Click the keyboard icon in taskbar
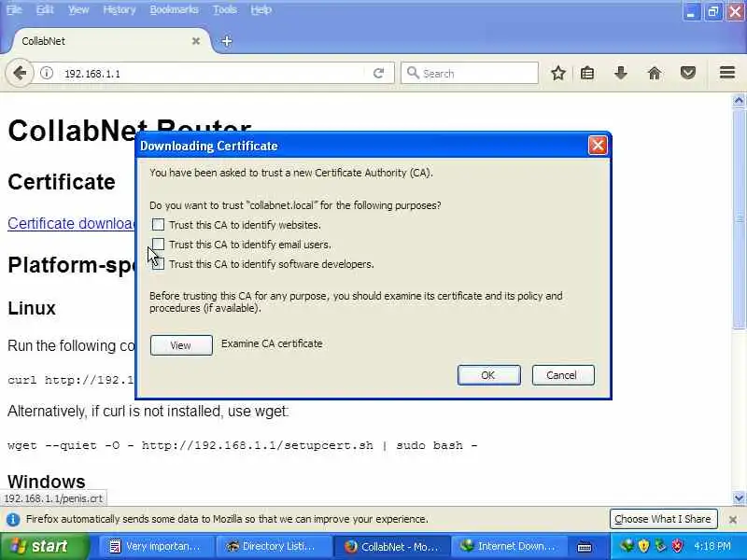This screenshot has width=747, height=560. click(x=585, y=547)
